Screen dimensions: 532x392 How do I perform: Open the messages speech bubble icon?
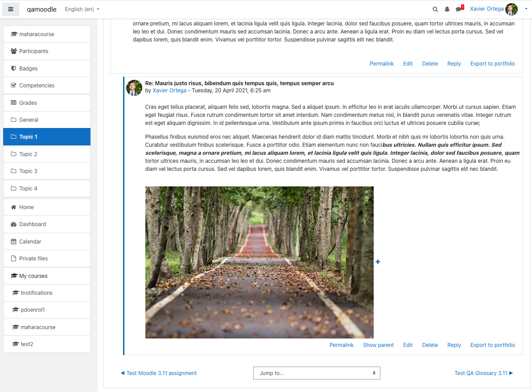[459, 8]
